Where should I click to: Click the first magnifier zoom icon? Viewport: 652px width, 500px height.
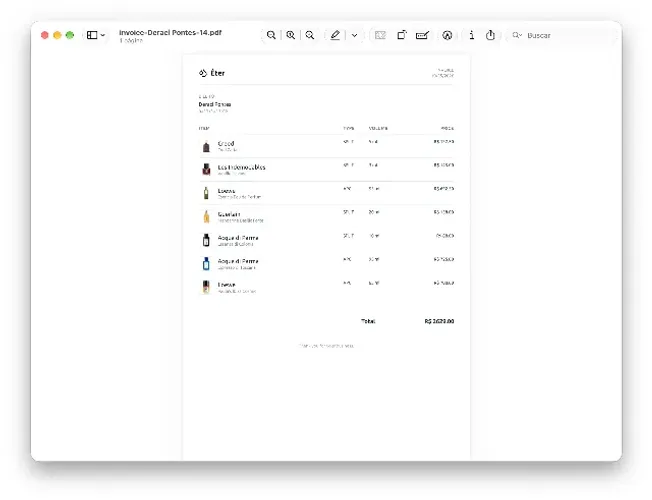(271, 35)
